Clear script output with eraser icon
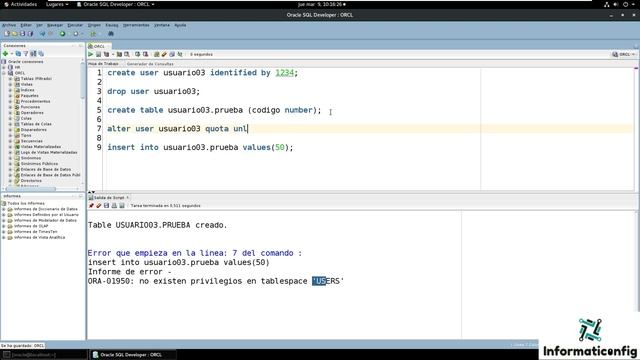 pyautogui.click(x=99, y=206)
